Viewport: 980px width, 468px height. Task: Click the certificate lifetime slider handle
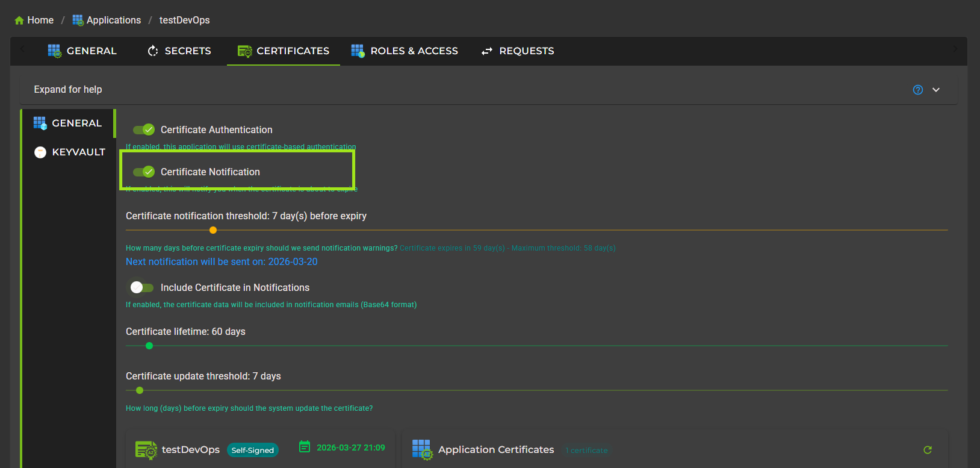pos(149,346)
